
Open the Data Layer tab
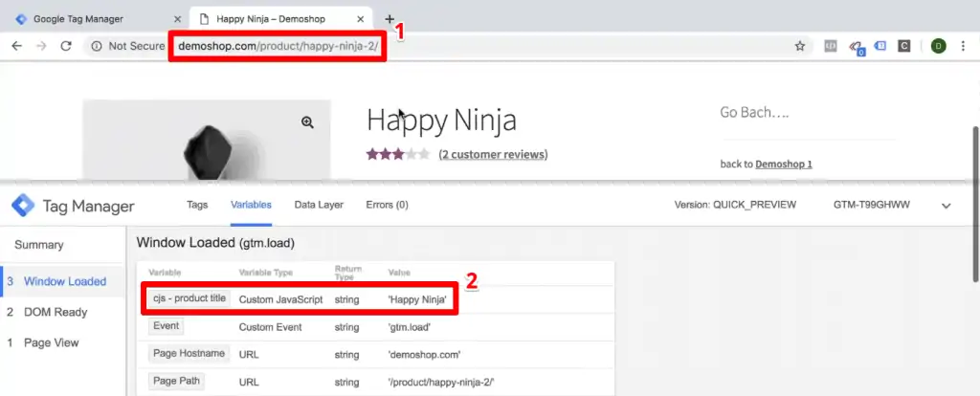(319, 205)
